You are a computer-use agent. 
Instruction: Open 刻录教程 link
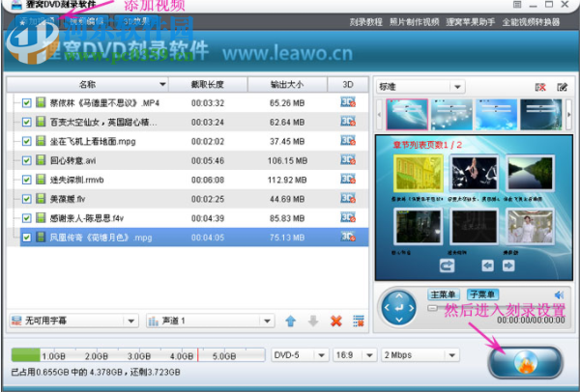[x=365, y=22]
